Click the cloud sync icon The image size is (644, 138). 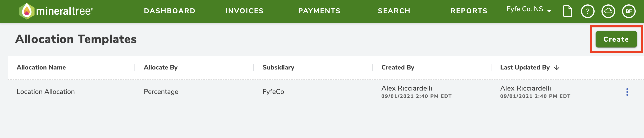(x=608, y=11)
